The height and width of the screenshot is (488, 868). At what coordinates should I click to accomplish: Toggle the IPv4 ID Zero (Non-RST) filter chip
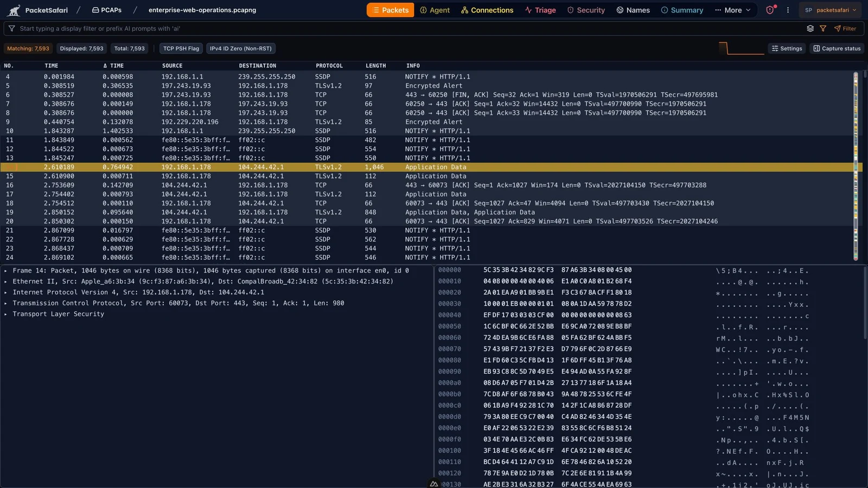tap(241, 48)
